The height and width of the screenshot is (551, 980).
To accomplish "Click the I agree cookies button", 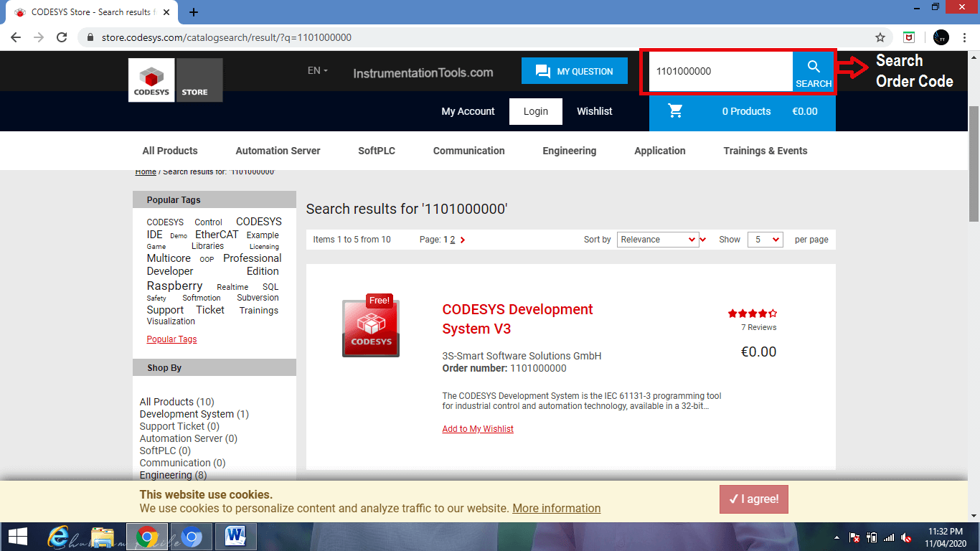I will pos(754,499).
